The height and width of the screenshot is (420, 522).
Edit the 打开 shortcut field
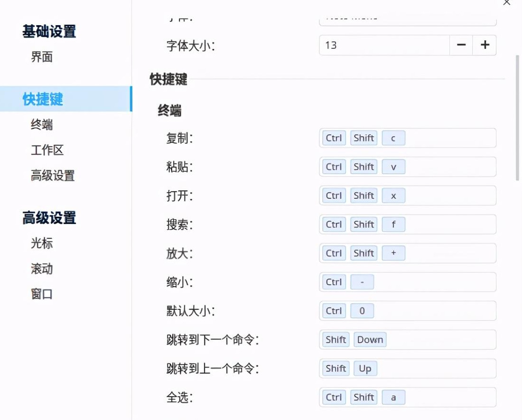(x=408, y=196)
